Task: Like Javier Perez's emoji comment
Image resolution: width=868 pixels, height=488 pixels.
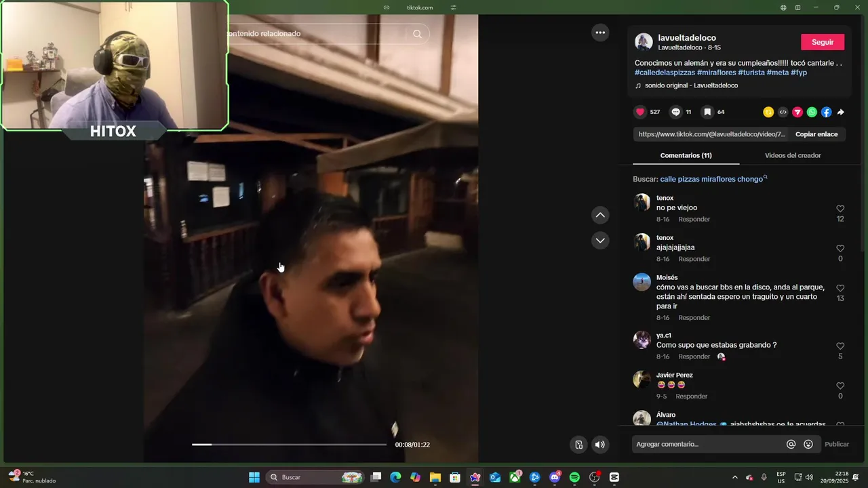Action: pyautogui.click(x=840, y=386)
